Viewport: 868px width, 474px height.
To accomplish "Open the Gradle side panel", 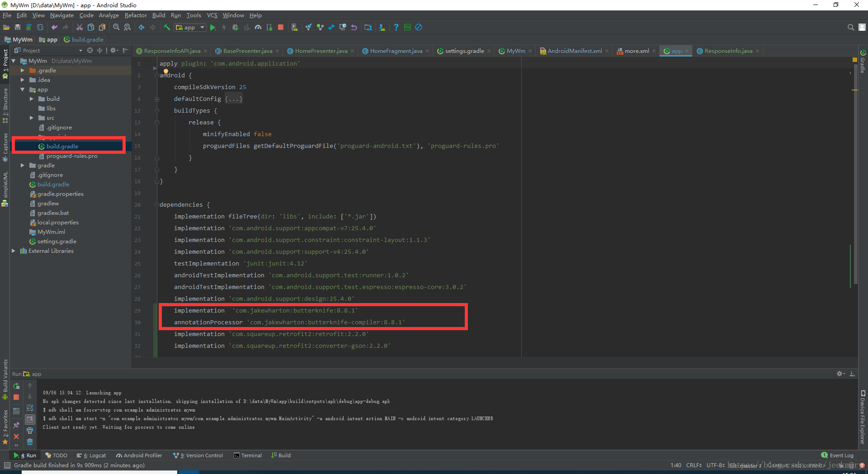I will point(863,62).
